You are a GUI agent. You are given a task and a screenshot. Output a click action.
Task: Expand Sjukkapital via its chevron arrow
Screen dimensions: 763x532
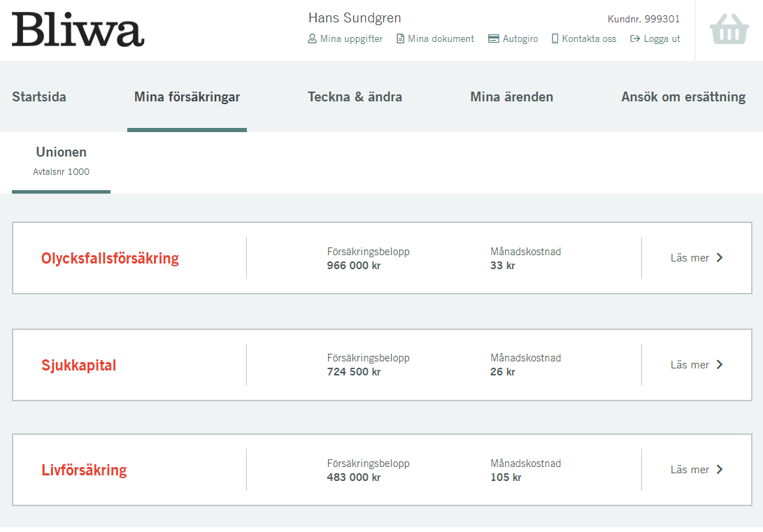click(x=720, y=365)
